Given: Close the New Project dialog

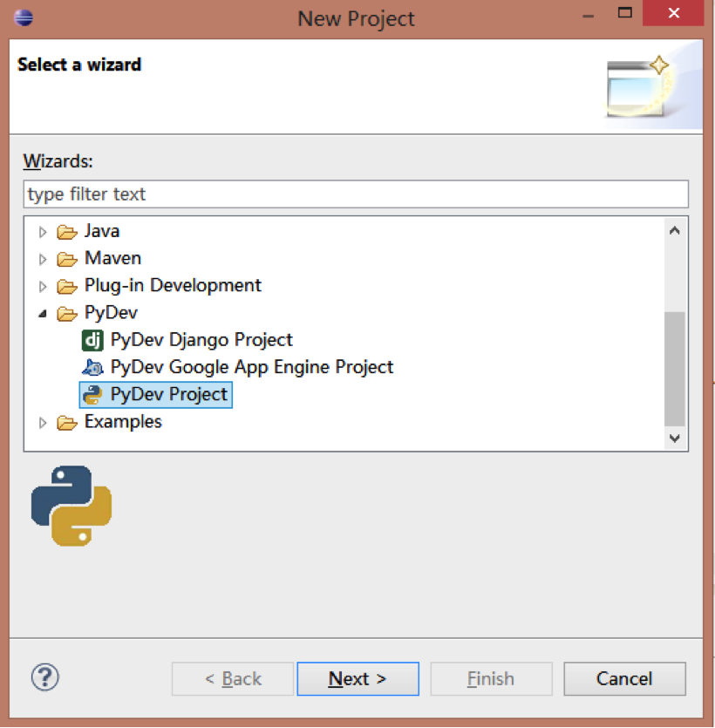Looking at the screenshot, I should (673, 13).
